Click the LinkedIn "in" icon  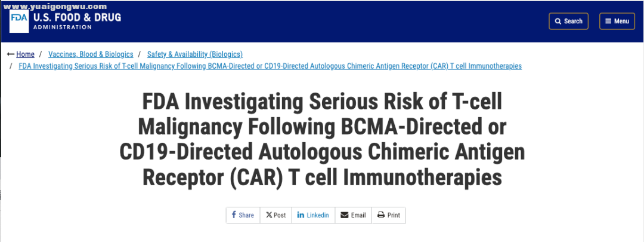(301, 215)
